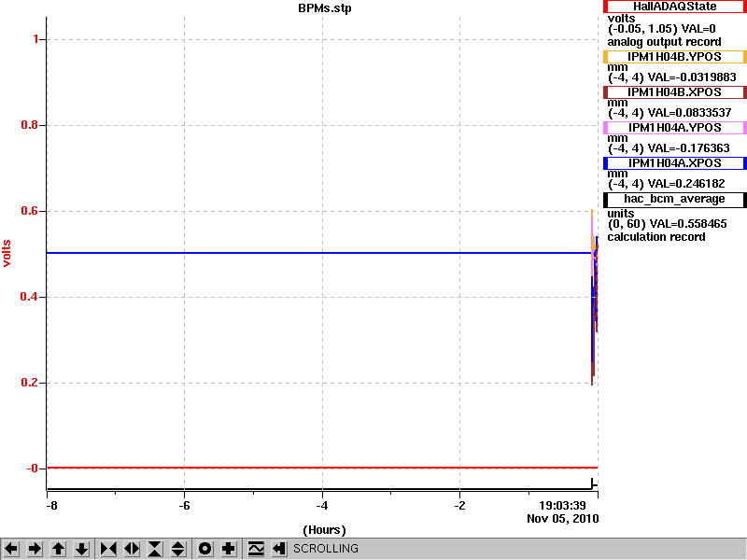The image size is (747, 560).
Task: Click the vertical diamond-shaped Y zoom button
Action: click(x=178, y=549)
